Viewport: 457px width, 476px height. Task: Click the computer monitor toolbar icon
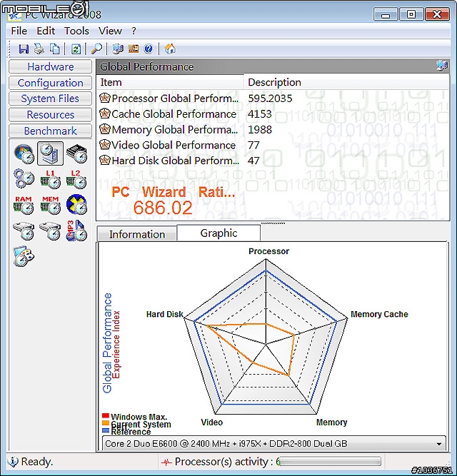118,49
